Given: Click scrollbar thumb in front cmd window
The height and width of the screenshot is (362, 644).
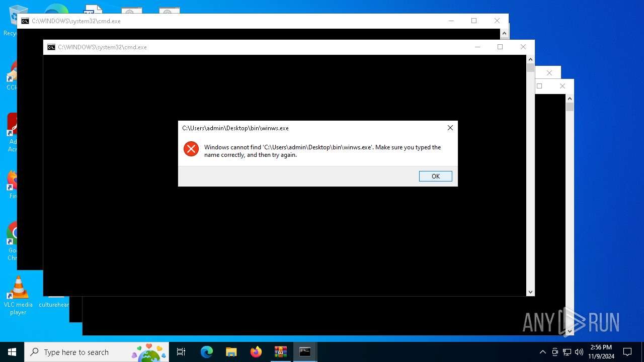Looking at the screenshot, I should coord(530,68).
